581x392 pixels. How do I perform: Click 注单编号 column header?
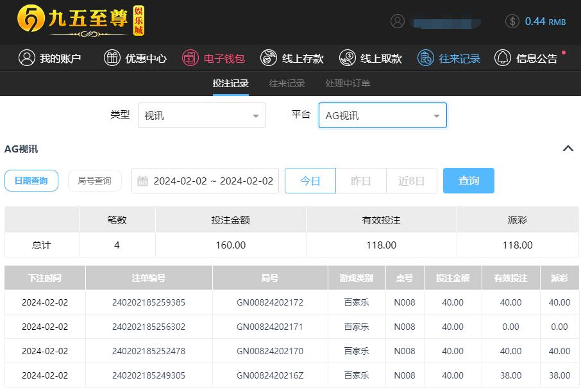(x=149, y=277)
